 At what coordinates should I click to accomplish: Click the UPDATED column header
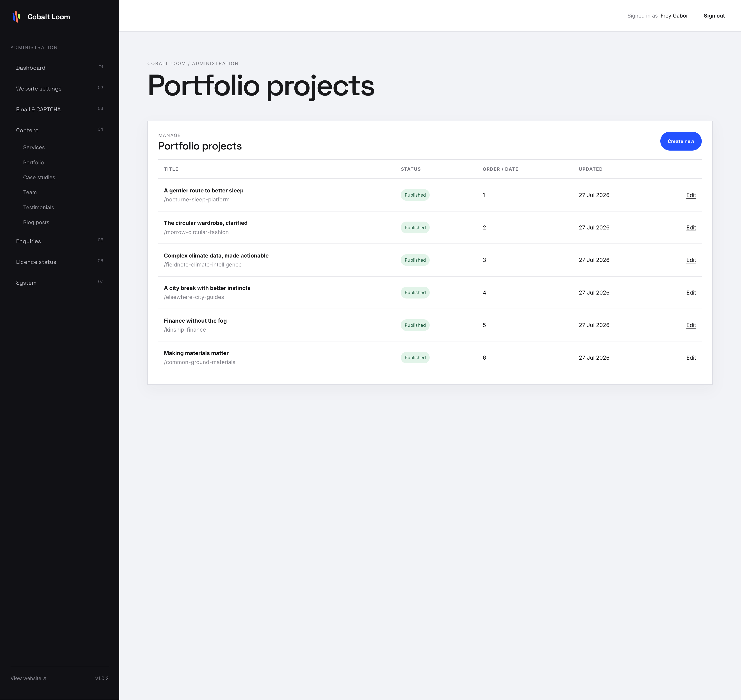coord(591,169)
